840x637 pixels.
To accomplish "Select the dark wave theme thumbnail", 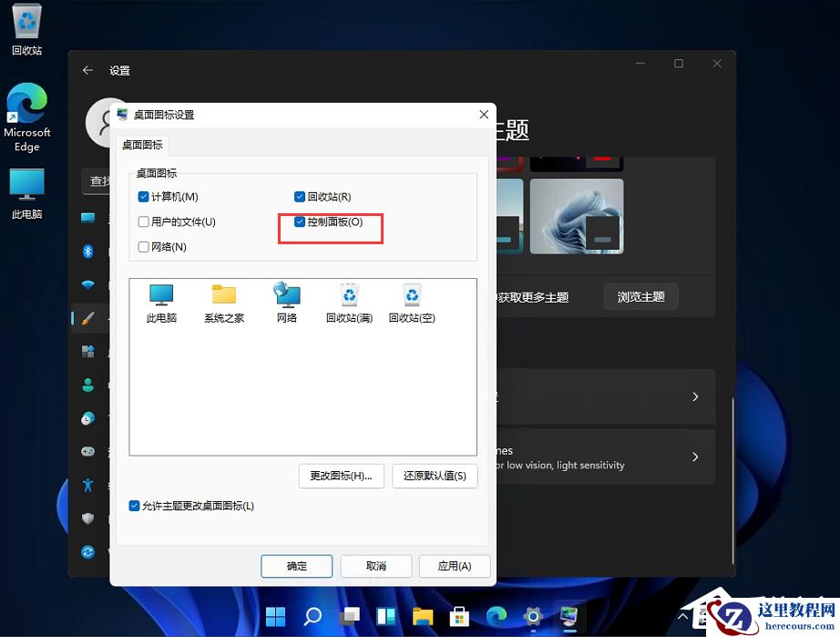I will [576, 216].
